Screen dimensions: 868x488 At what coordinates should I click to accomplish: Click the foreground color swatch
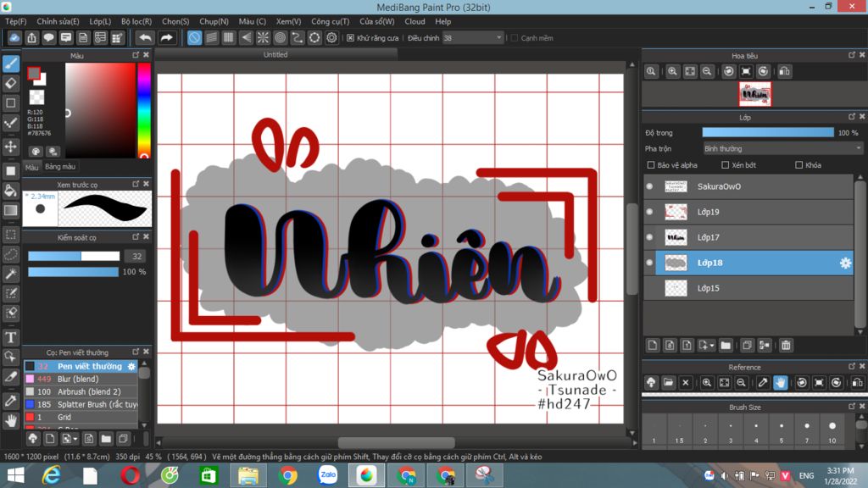click(x=34, y=73)
